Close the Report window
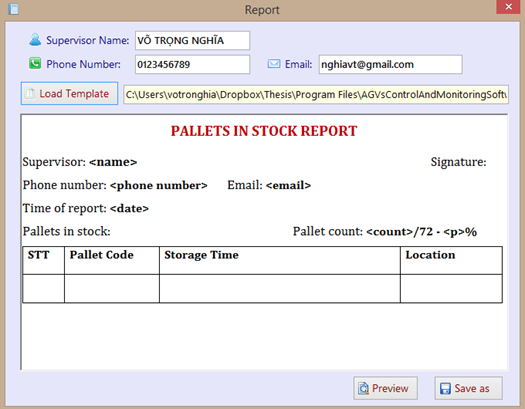The width and height of the screenshot is (525, 409). (508, 7)
